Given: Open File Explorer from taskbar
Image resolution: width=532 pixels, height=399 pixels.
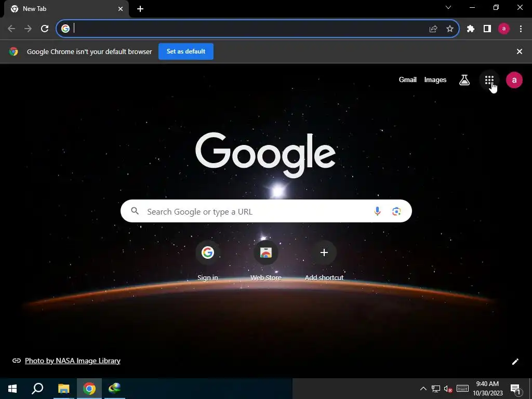Looking at the screenshot, I should click(63, 389).
